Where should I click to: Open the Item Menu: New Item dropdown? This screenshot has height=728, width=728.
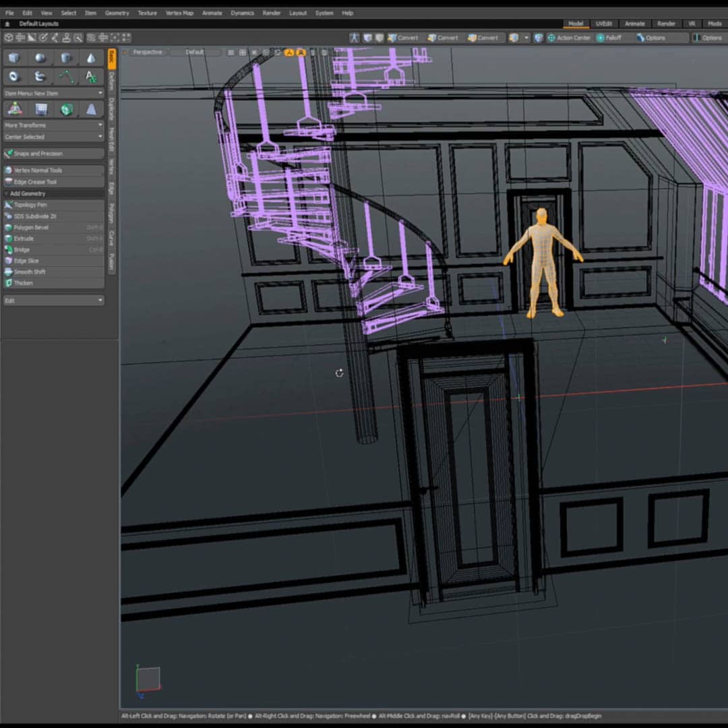53,93
